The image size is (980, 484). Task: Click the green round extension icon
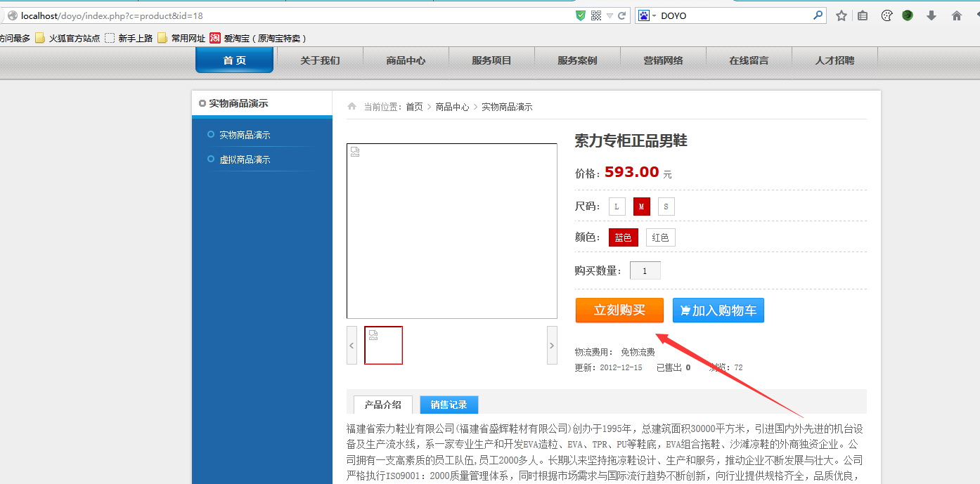908,15
